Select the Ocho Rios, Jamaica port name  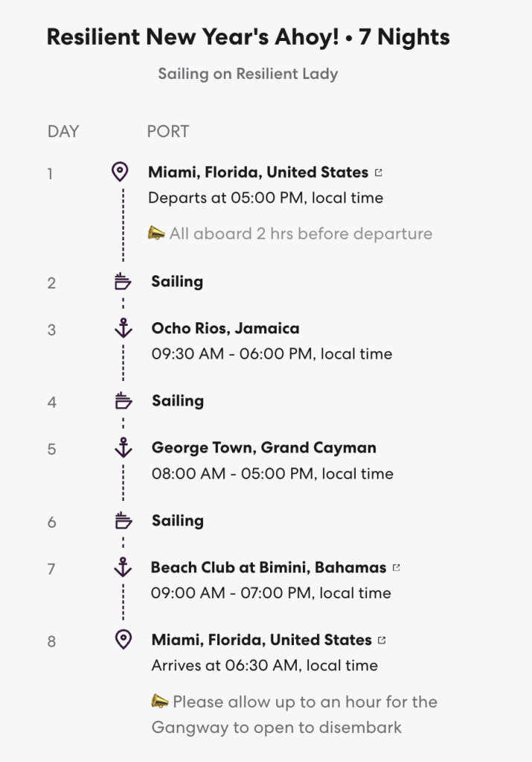pyautogui.click(x=225, y=328)
